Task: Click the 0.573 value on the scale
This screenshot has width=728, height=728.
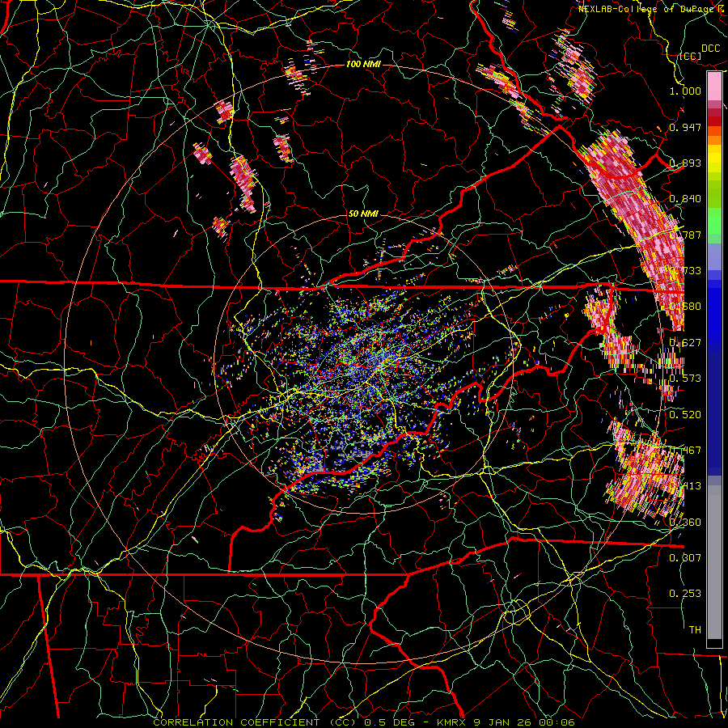Action: (685, 379)
